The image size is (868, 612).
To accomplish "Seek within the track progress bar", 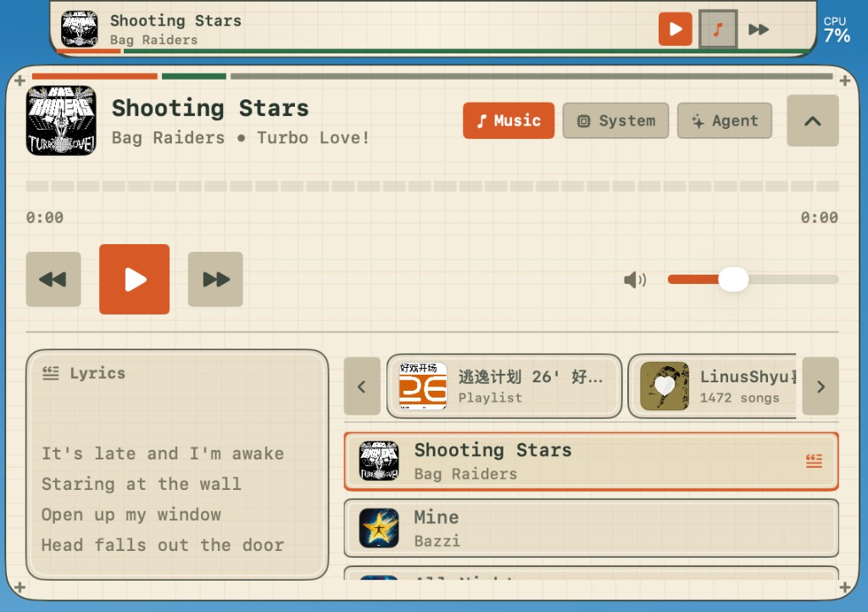I will click(x=432, y=186).
